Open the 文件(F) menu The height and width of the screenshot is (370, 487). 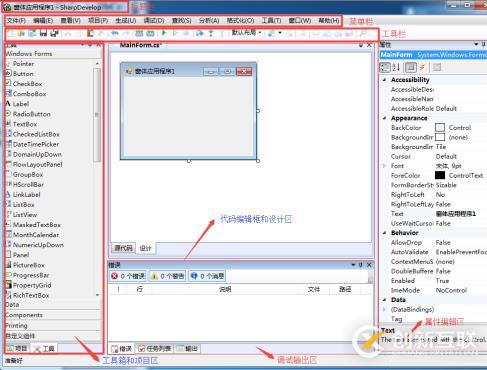pyautogui.click(x=16, y=20)
